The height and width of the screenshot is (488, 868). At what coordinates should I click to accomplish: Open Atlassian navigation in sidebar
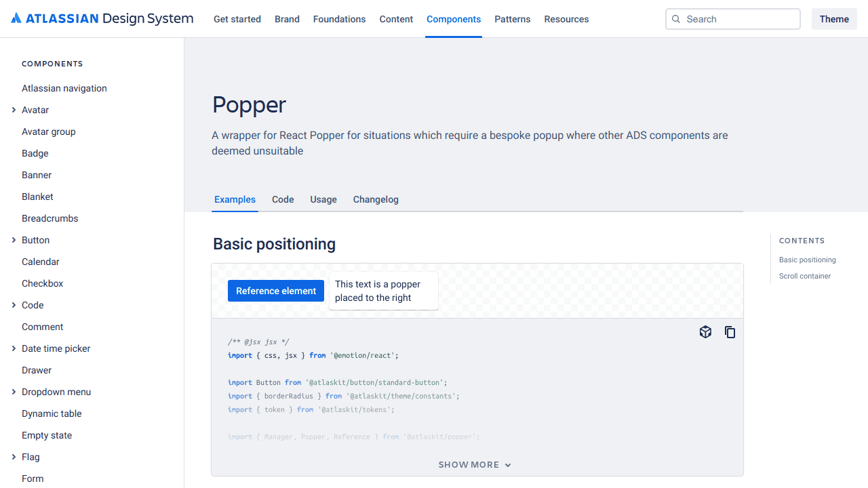coord(64,88)
